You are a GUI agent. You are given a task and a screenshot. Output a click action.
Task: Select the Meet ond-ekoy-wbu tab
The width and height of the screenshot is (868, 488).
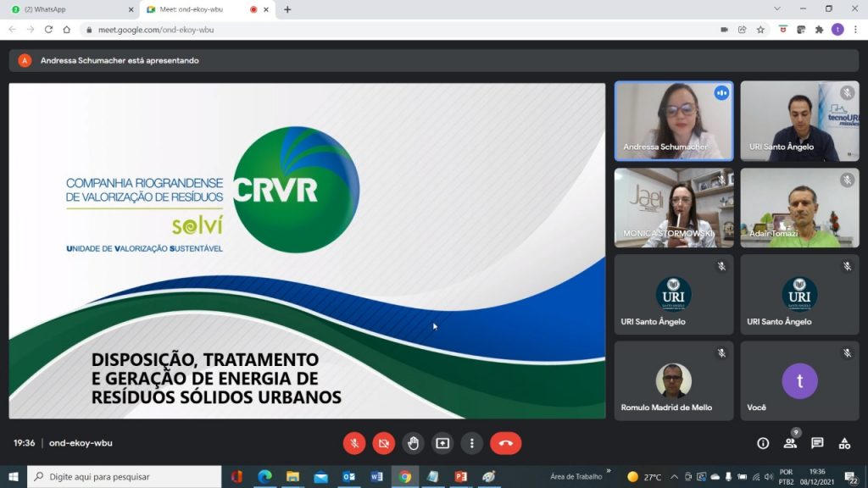click(x=208, y=9)
